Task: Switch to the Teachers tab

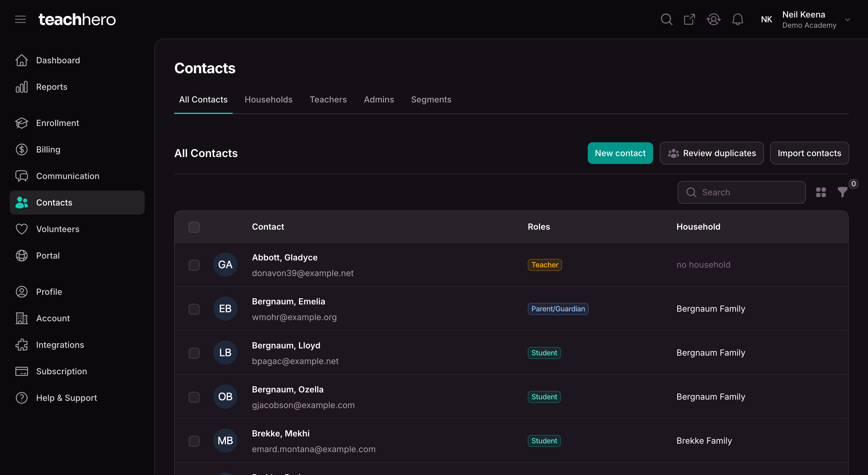Action: tap(328, 100)
